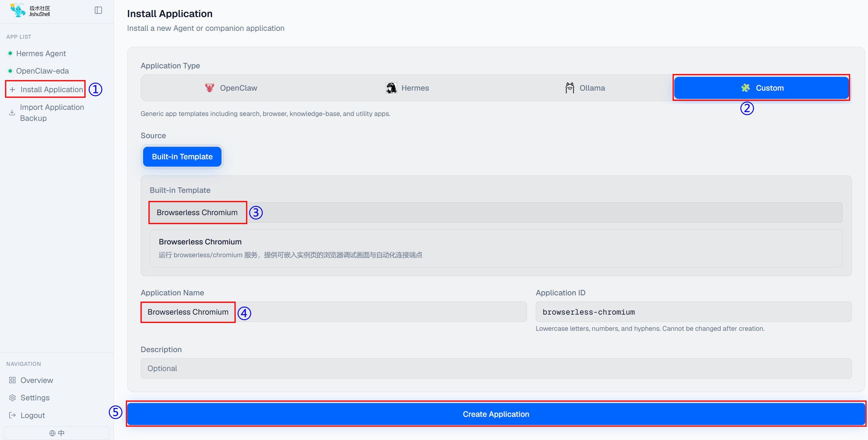
Task: Switch language with globe button
Action: click(x=57, y=433)
